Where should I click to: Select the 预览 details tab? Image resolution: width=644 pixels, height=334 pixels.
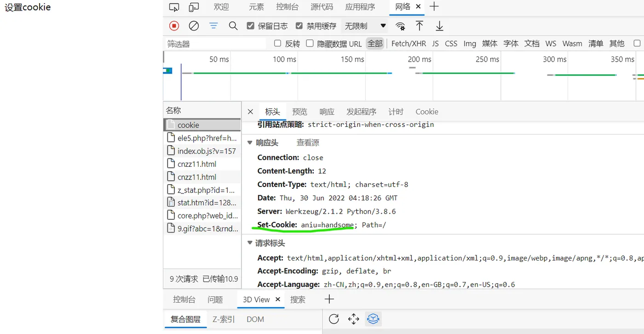point(299,112)
